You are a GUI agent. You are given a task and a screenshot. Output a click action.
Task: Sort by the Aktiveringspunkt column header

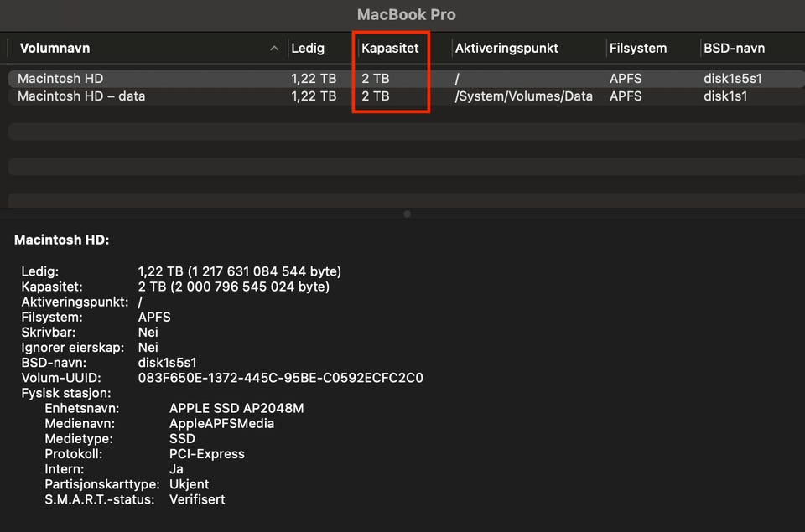[506, 49]
